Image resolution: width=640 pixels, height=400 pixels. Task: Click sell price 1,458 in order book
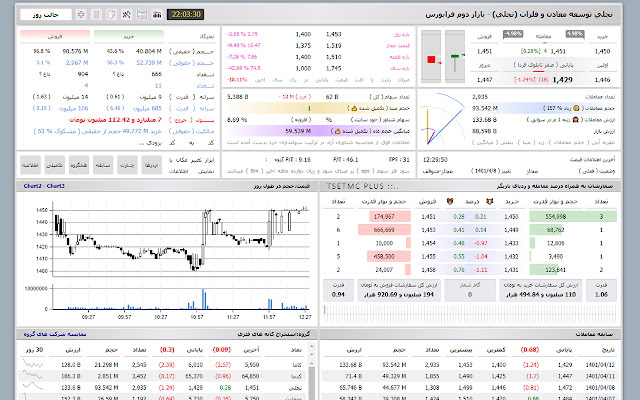429,270
